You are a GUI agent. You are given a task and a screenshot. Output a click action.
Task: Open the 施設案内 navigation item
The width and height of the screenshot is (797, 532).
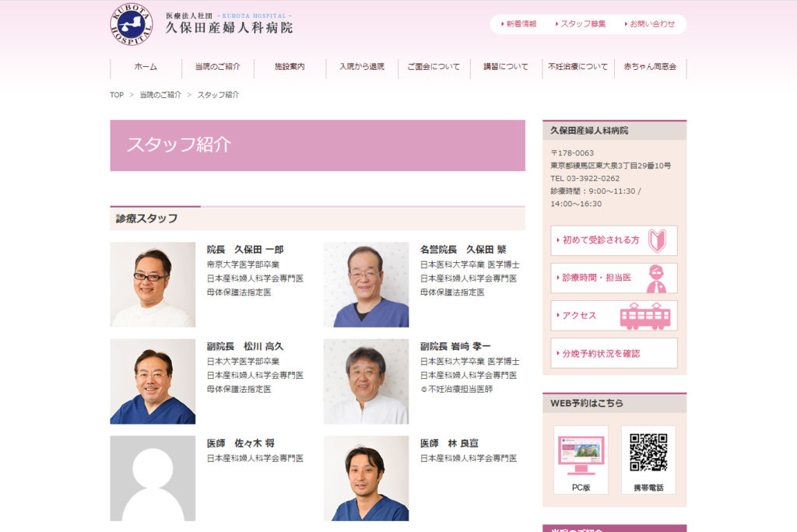(x=290, y=67)
